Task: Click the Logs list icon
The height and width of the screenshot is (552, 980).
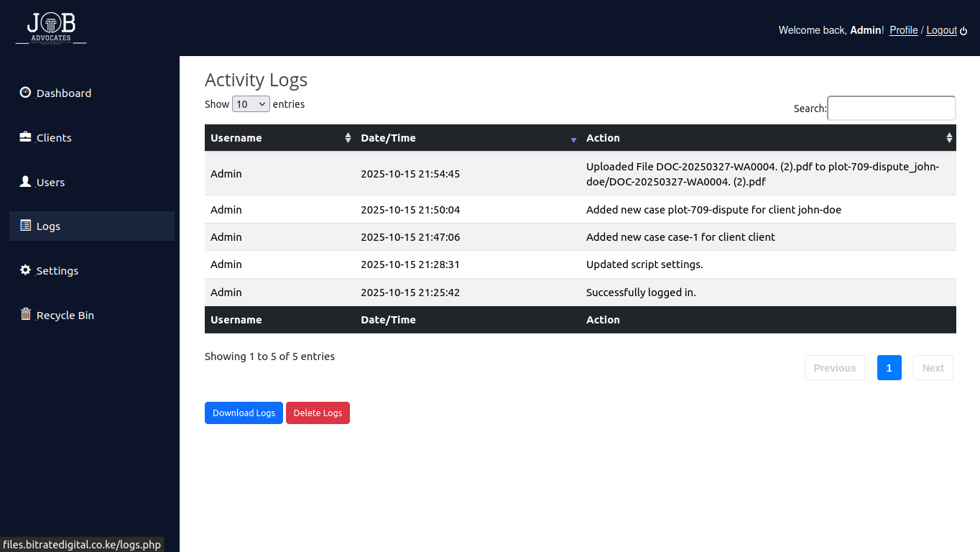Action: [x=25, y=225]
